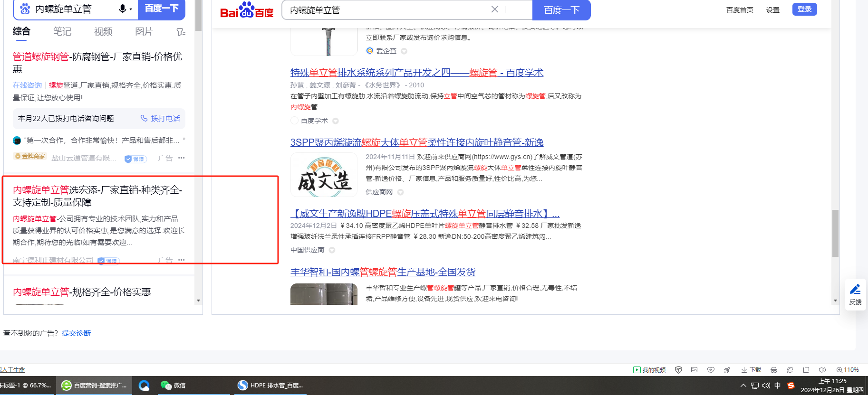Click the browser engine switch icon
The width and height of the screenshot is (868, 395).
click(790, 370)
